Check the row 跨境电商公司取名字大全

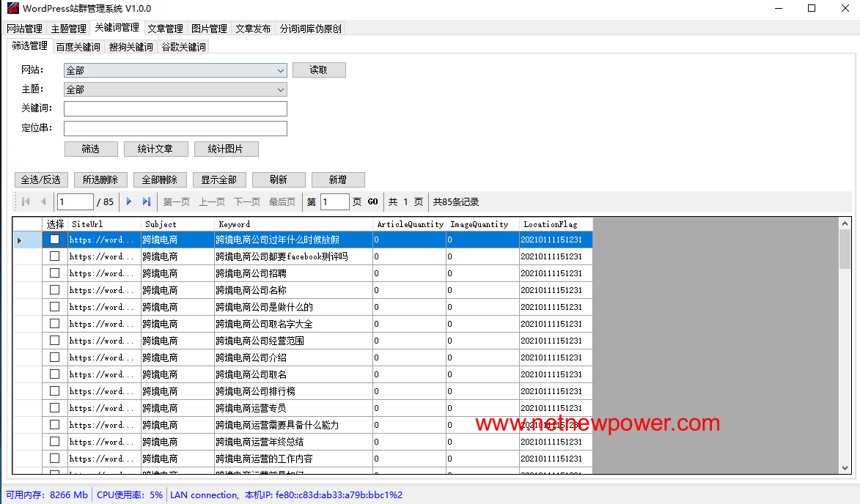55,323
